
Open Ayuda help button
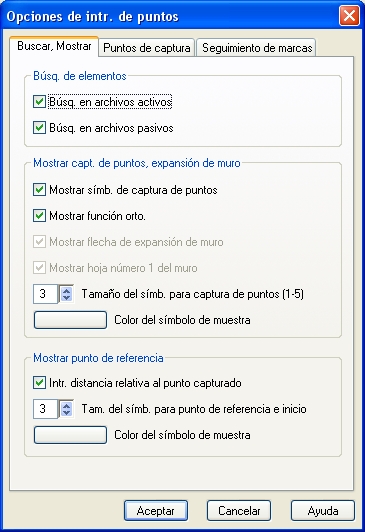[323, 511]
